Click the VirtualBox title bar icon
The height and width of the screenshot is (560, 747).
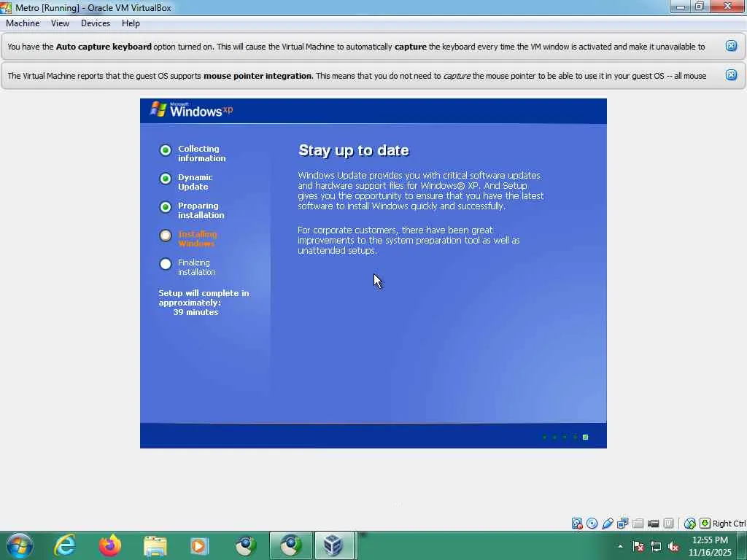6,7
